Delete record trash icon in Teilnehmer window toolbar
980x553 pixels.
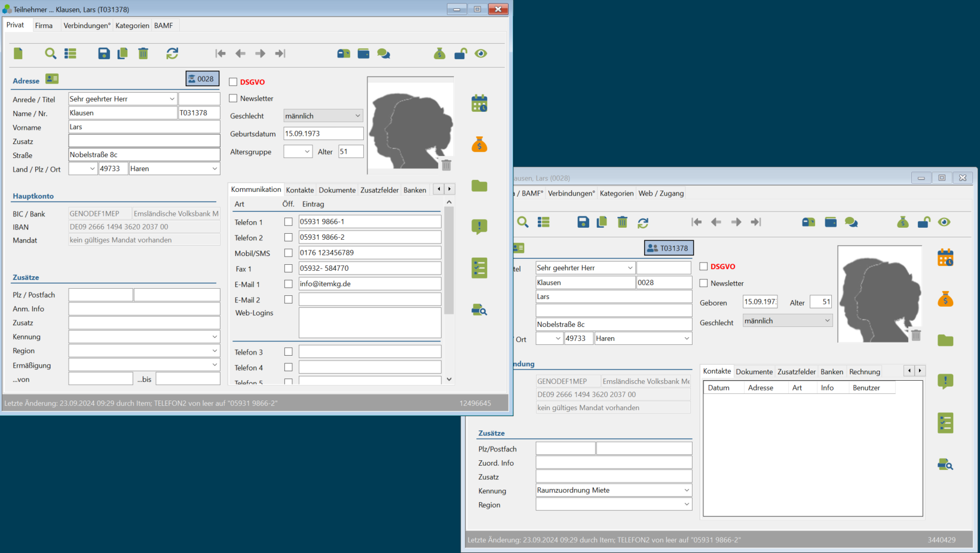pos(143,54)
